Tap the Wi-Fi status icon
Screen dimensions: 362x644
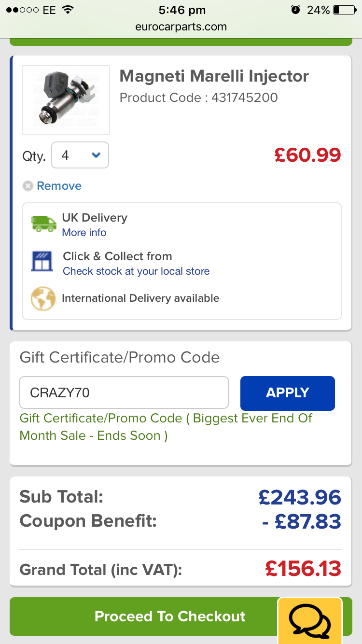pyautogui.click(x=68, y=10)
